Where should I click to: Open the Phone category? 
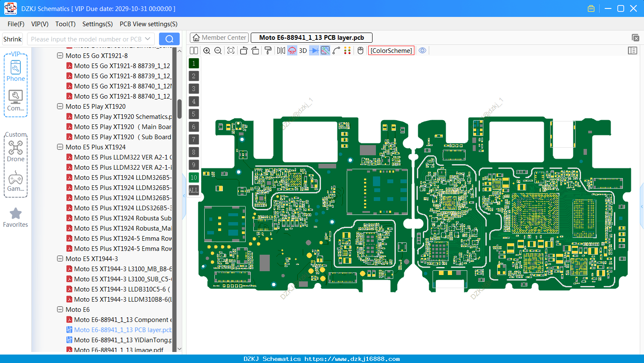tap(16, 71)
